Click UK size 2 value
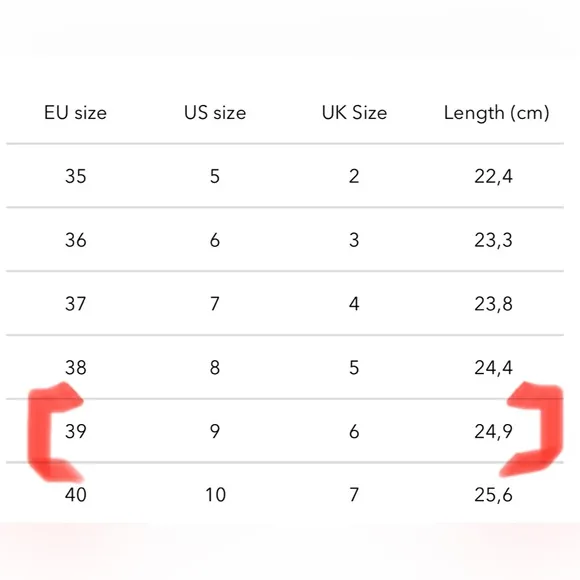This screenshot has width=580, height=580. coord(354,176)
